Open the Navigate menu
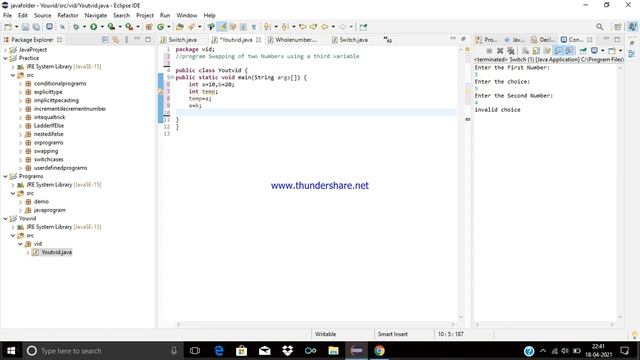 [96, 16]
